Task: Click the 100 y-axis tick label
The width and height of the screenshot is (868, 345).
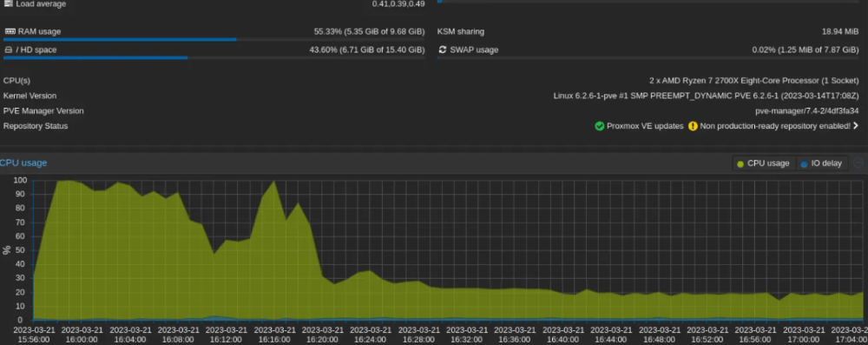Action: click(20, 180)
